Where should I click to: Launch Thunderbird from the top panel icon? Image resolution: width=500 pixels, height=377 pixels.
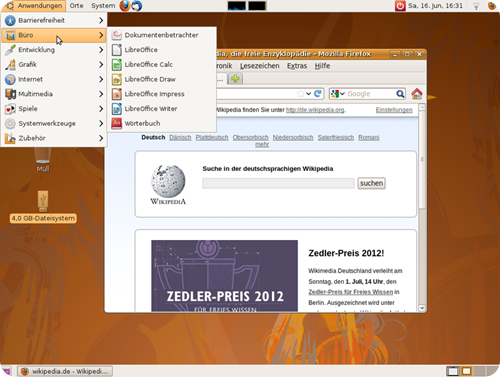[x=136, y=6]
